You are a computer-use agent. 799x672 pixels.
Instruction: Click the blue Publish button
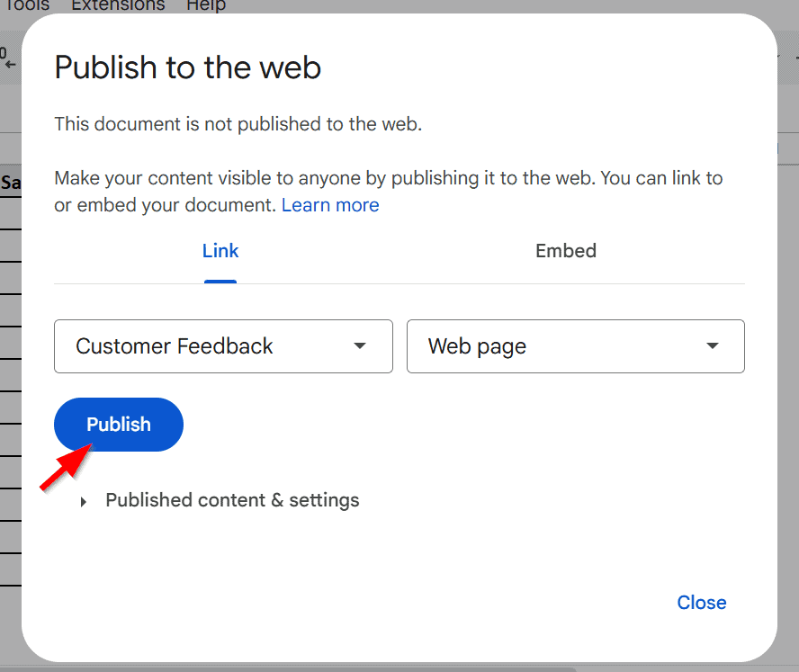(x=119, y=425)
